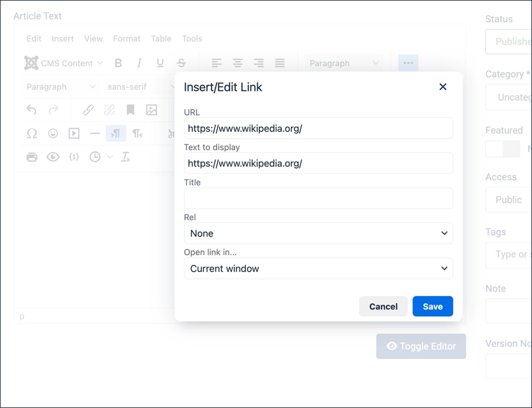Image resolution: width=532 pixels, height=408 pixels.
Task: Open the Table menu
Action: tap(161, 38)
